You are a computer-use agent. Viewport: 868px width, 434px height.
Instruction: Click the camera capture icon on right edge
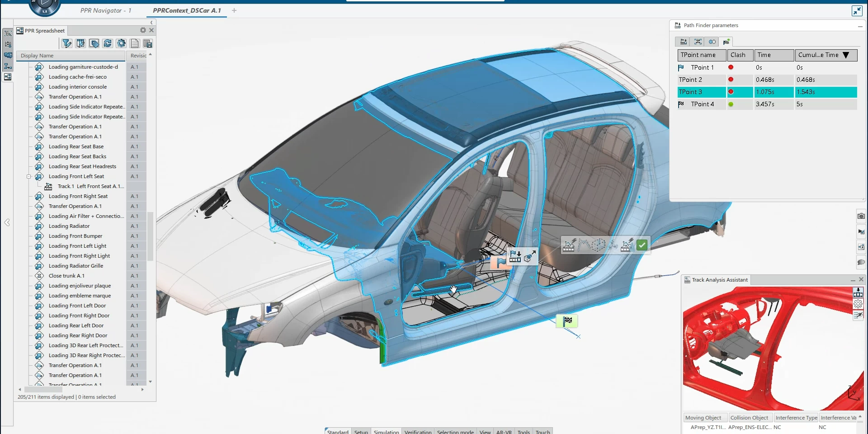(861, 216)
